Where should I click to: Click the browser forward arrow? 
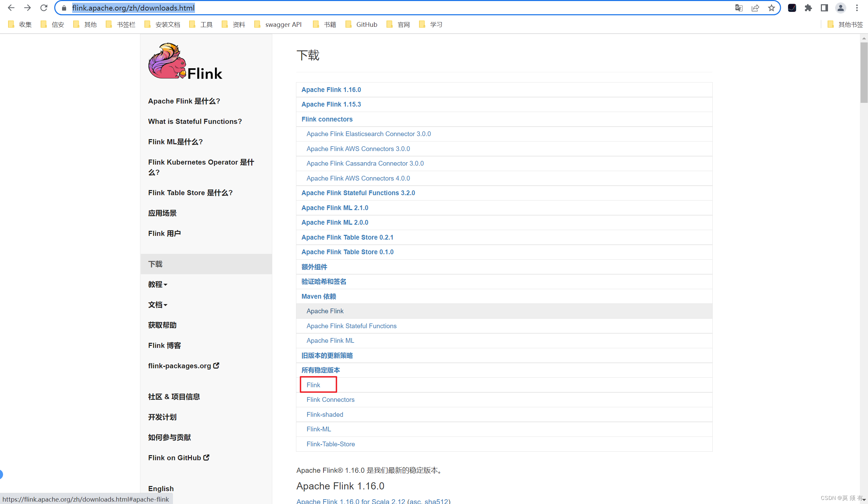point(27,7)
